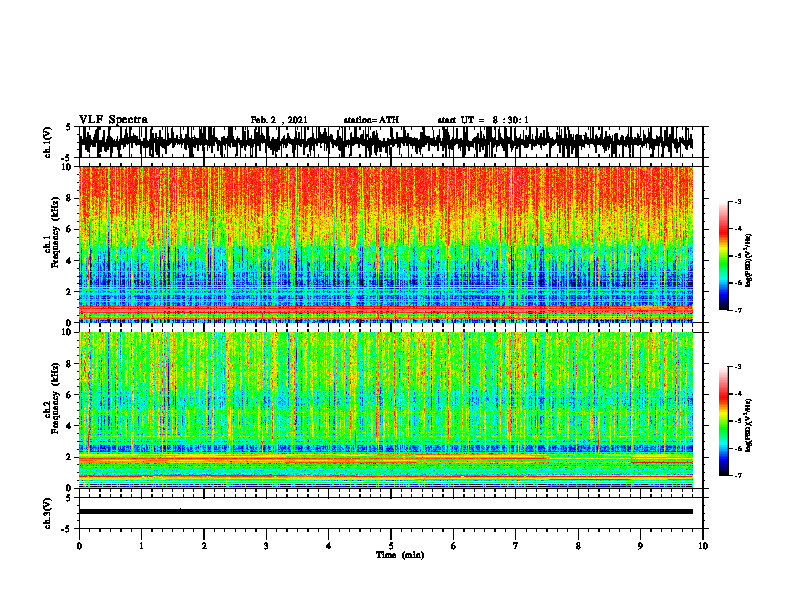Click the "station=ATH" header text

point(371,120)
